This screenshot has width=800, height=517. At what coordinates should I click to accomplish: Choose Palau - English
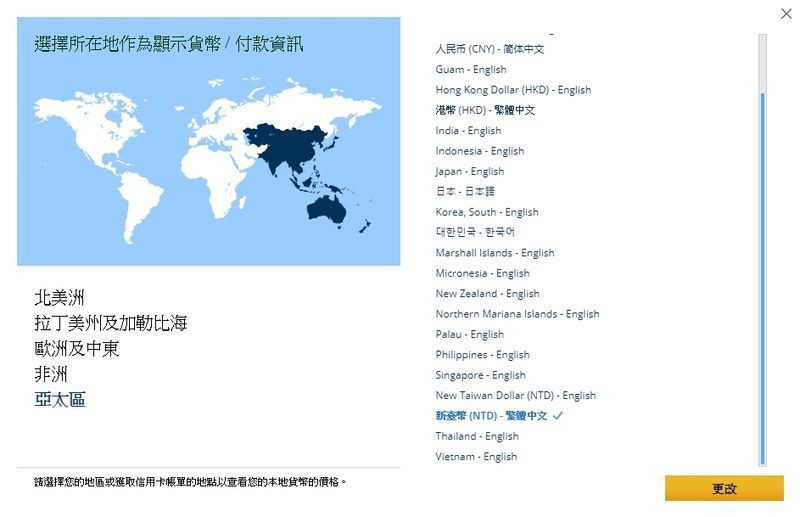tap(469, 334)
